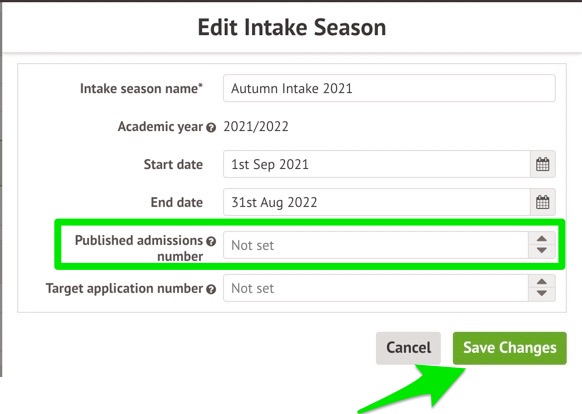Click the Target application number help icon
This screenshot has height=414, width=582.
(x=211, y=289)
